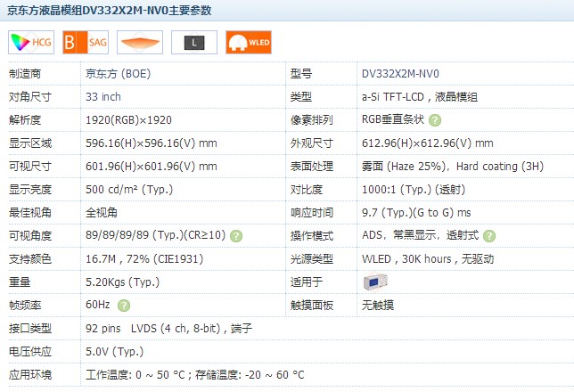Click light source WLED, 30K hours value

[428, 259]
